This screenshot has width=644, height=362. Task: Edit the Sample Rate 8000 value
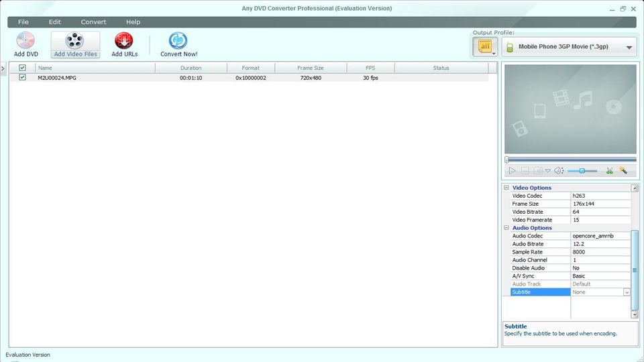click(x=600, y=252)
